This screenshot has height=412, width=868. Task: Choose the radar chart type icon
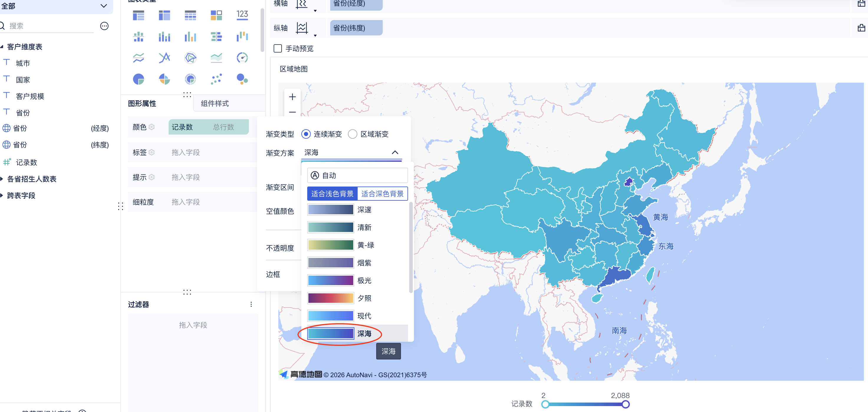190,58
